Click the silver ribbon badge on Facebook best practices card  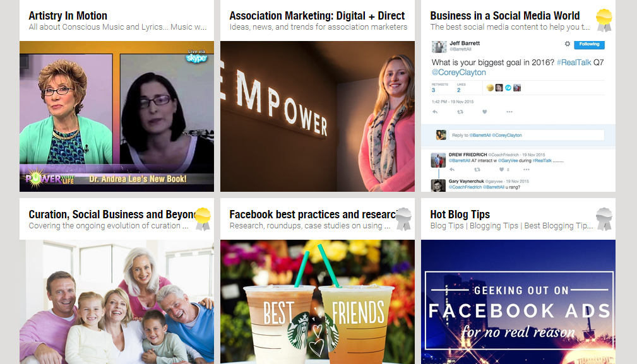[403, 219]
